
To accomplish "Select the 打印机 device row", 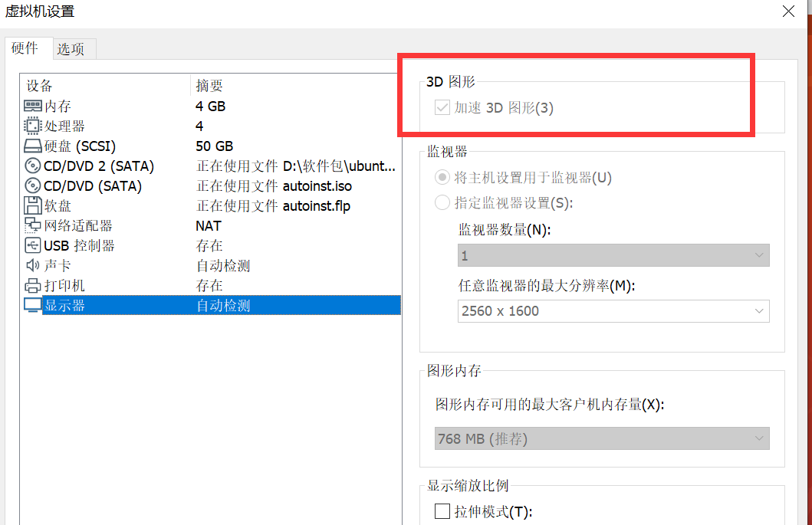I will [x=212, y=285].
